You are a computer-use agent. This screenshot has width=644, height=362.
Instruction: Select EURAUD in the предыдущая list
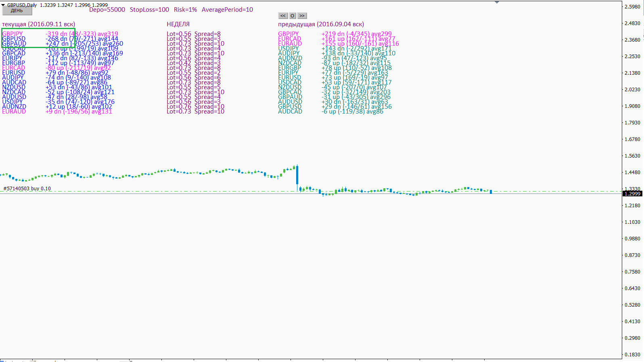[x=290, y=44]
